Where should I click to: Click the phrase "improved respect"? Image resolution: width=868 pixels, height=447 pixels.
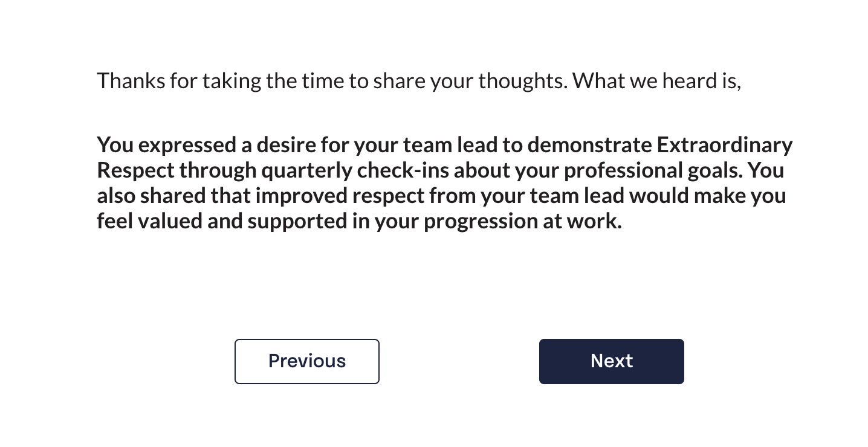pyautogui.click(x=340, y=196)
